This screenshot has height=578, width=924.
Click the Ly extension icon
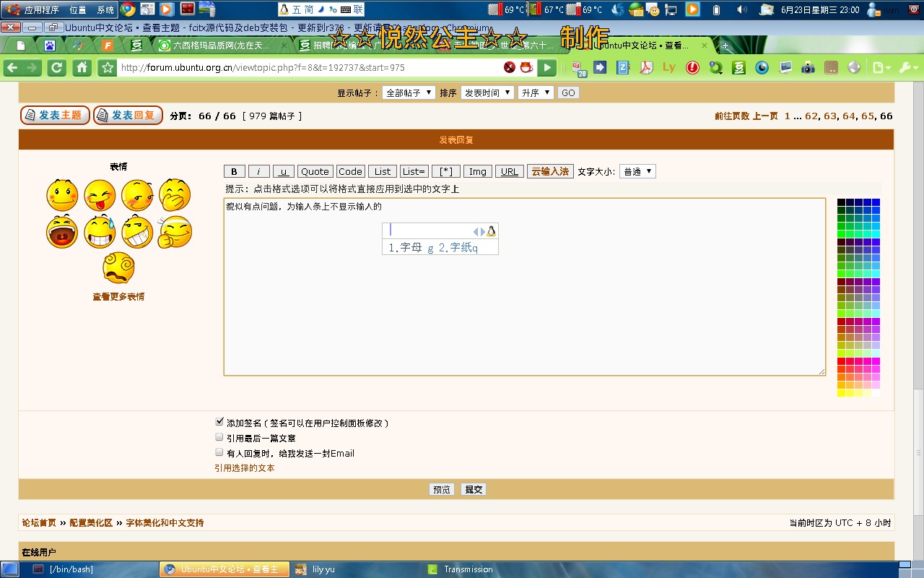pyautogui.click(x=668, y=68)
